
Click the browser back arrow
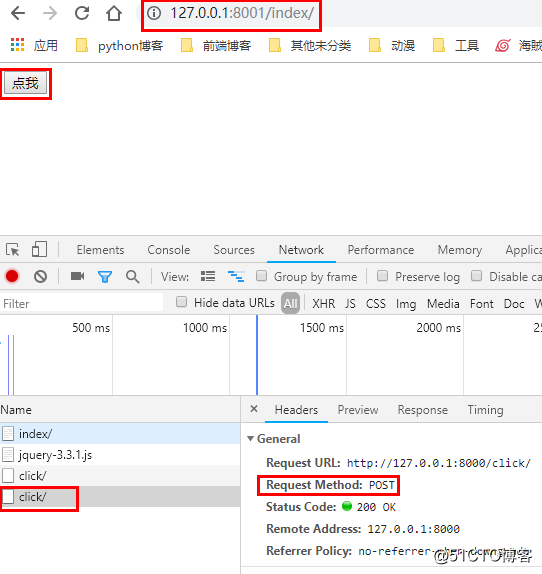[18, 13]
